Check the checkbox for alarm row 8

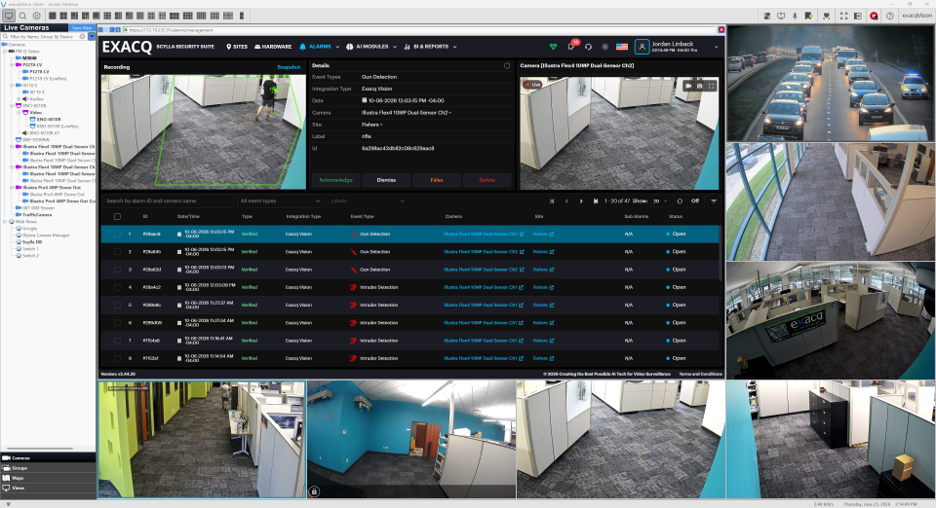[117, 358]
